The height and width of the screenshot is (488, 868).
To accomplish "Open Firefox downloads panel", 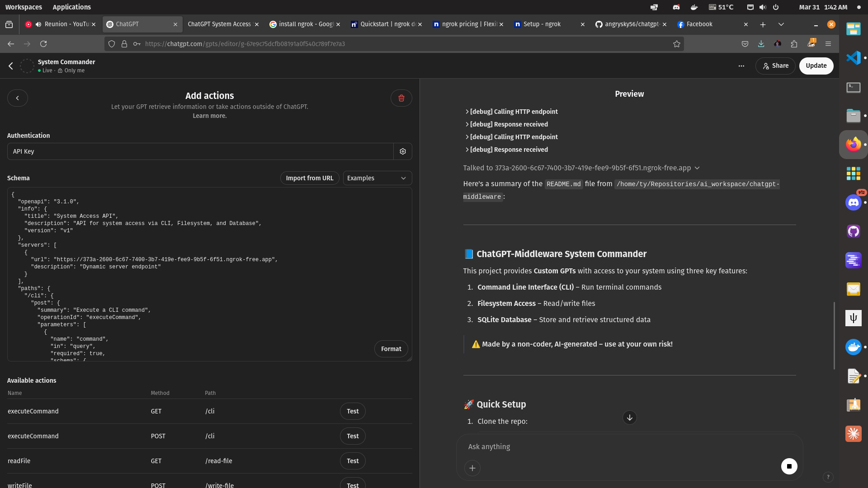I will point(761,44).
